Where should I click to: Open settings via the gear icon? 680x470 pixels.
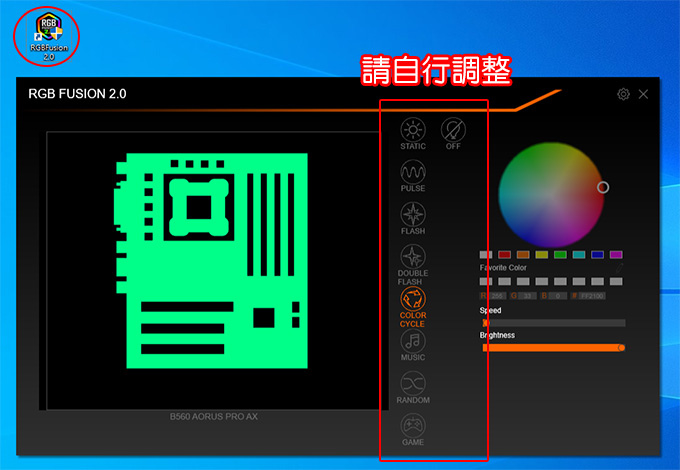pyautogui.click(x=623, y=94)
